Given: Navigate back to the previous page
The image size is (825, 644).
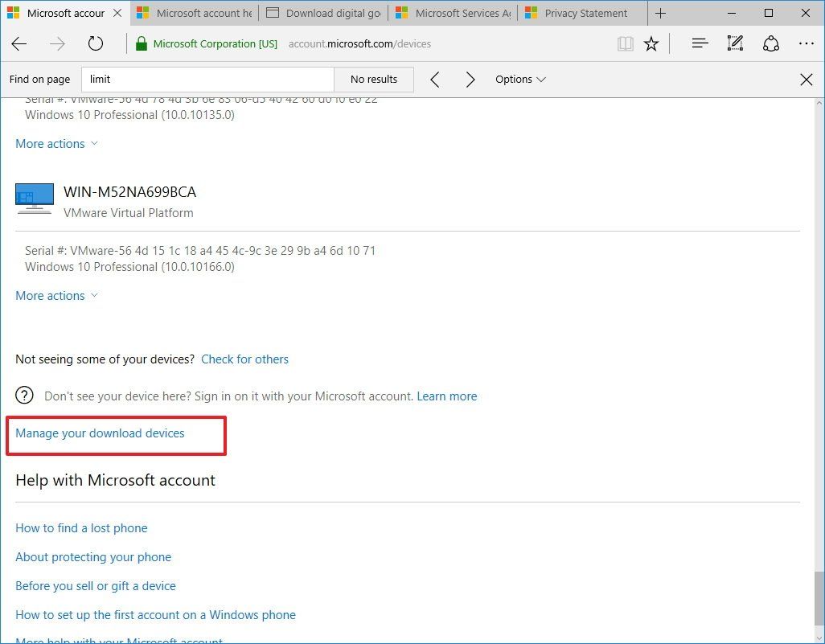Looking at the screenshot, I should 19,44.
